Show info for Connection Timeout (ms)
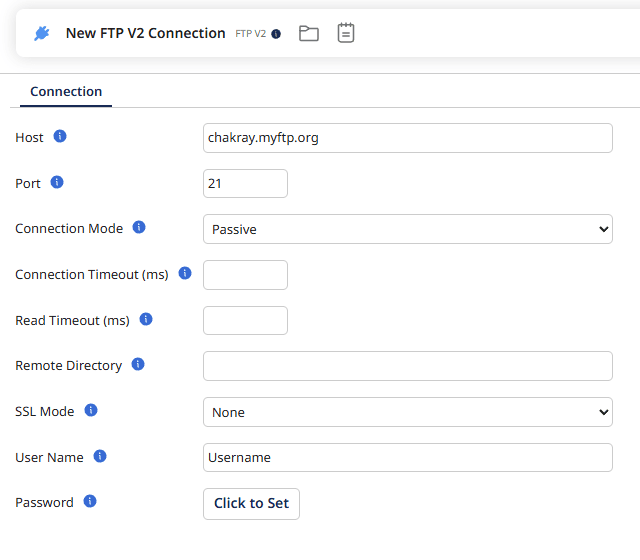This screenshot has width=640, height=560. click(185, 273)
